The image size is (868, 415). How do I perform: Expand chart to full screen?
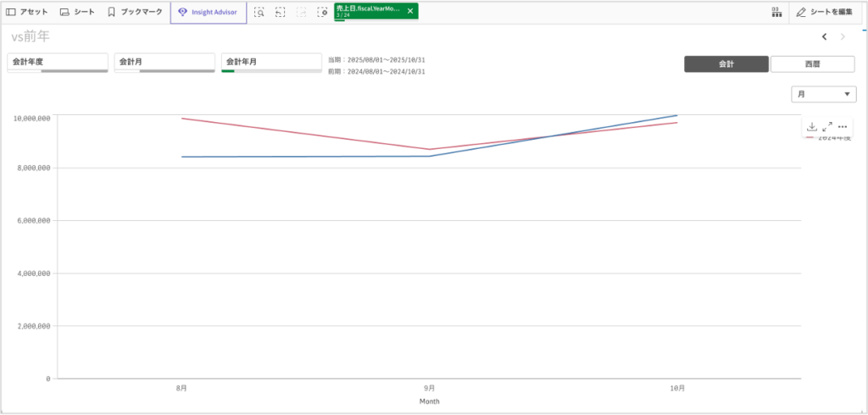tap(827, 126)
